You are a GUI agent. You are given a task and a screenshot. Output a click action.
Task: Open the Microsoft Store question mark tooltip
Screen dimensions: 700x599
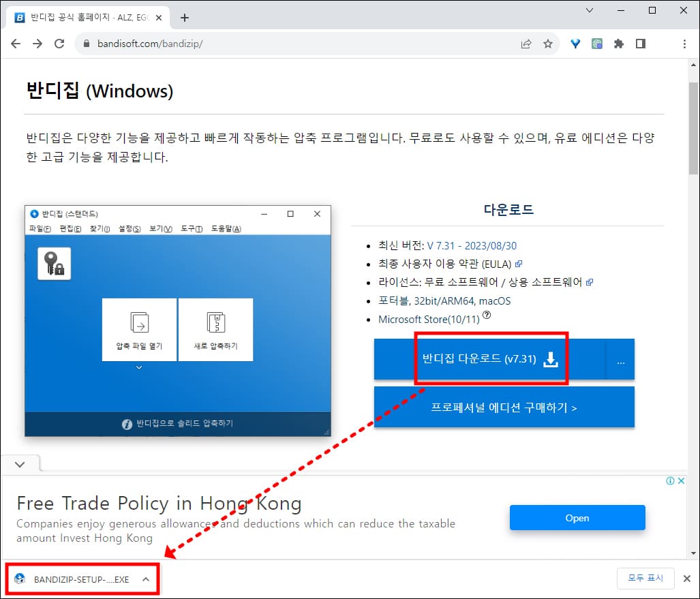tap(487, 314)
